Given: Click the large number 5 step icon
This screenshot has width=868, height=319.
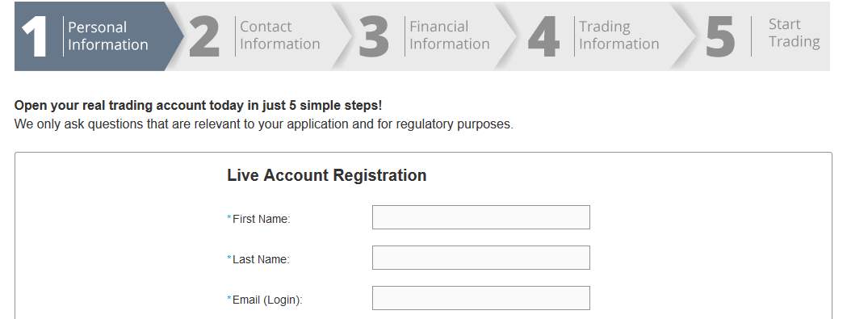Looking at the screenshot, I should [x=720, y=36].
